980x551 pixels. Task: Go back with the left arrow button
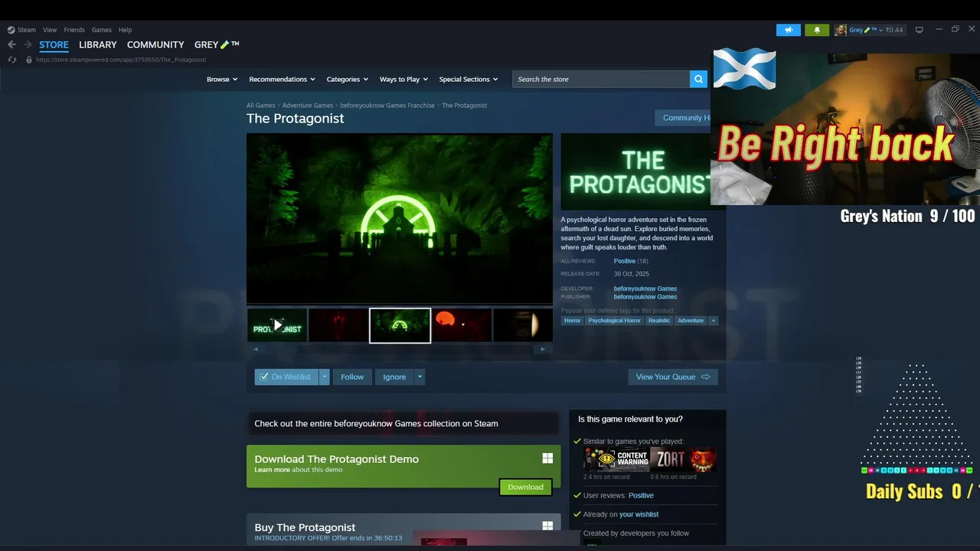pyautogui.click(x=11, y=44)
